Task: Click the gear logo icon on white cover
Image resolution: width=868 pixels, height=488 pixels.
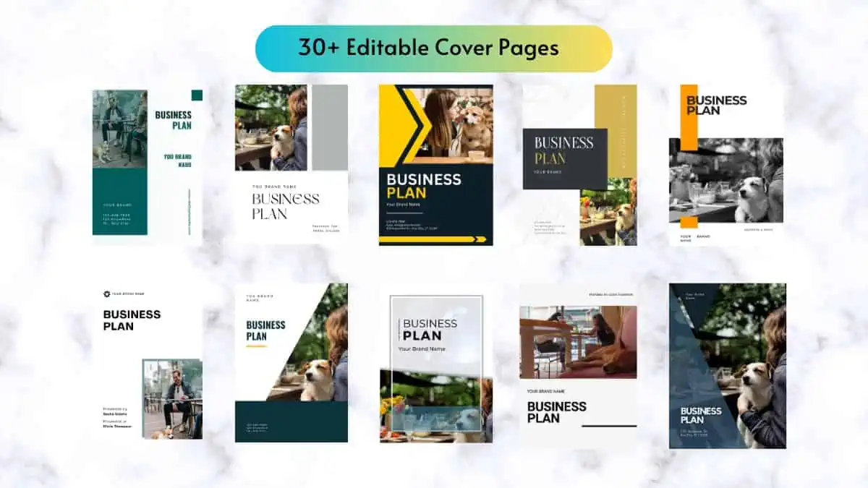Action: (107, 294)
